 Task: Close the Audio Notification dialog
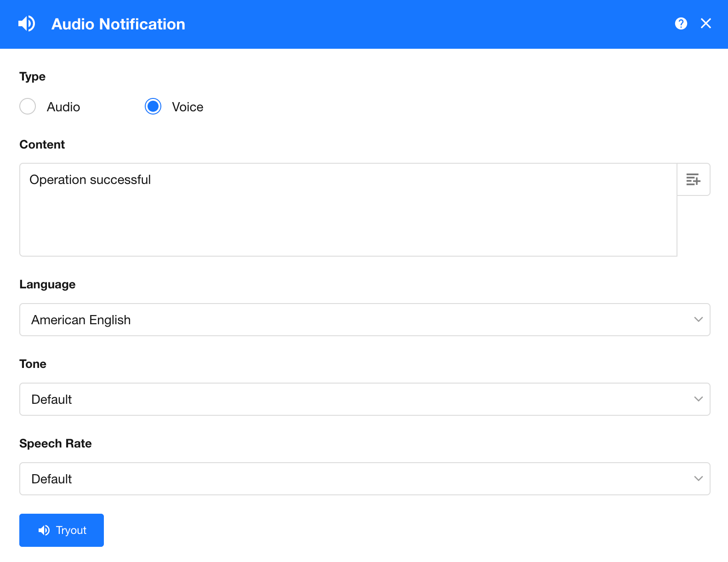point(705,23)
